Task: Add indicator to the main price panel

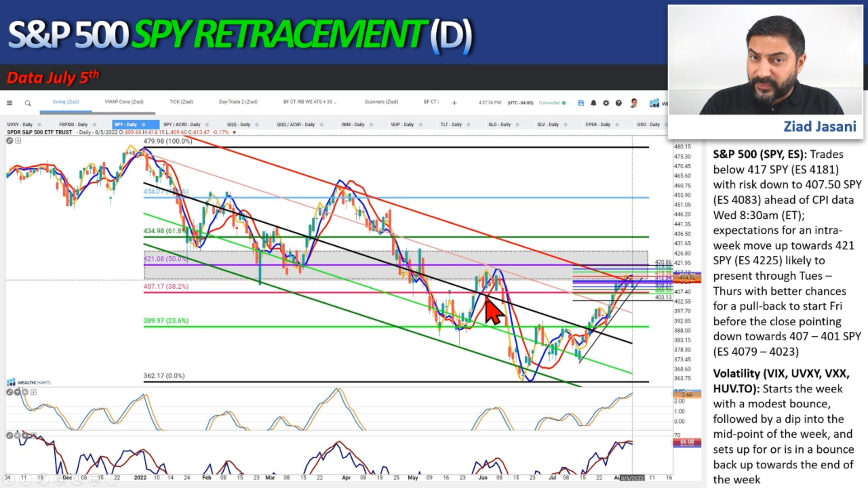Action: click(x=18, y=141)
